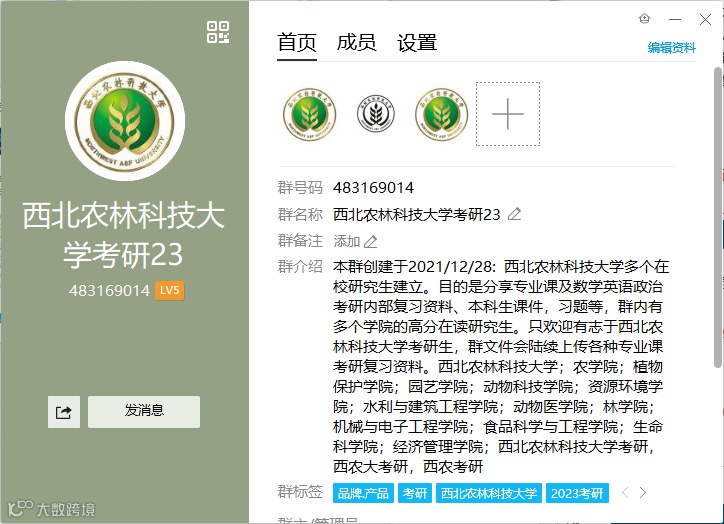Click group name 西北农林科技大学考研23 field
724x524 pixels.
(416, 215)
